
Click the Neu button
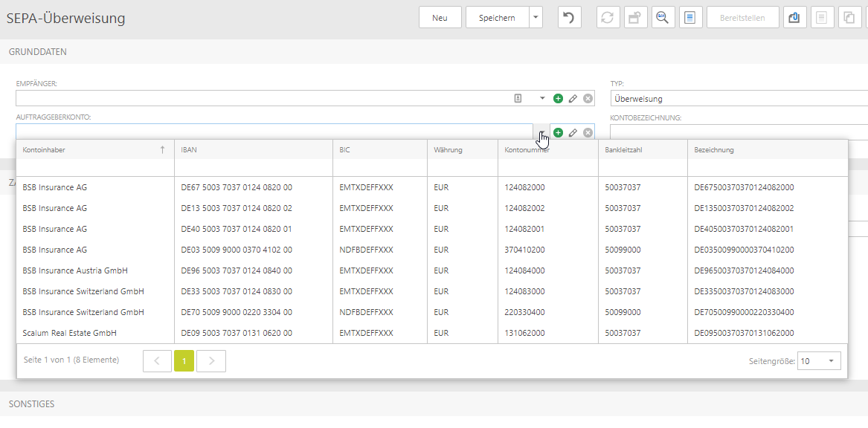[x=440, y=18]
